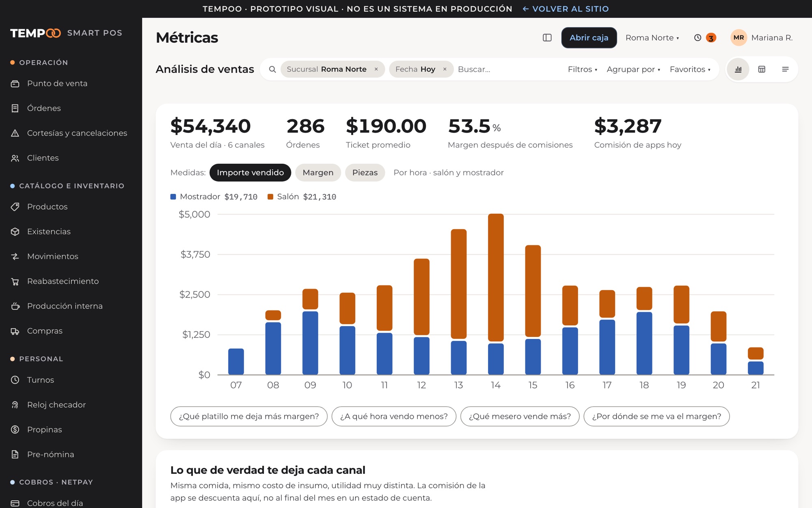Click the Movimientos arrows icon
The image size is (812, 508).
point(15,256)
